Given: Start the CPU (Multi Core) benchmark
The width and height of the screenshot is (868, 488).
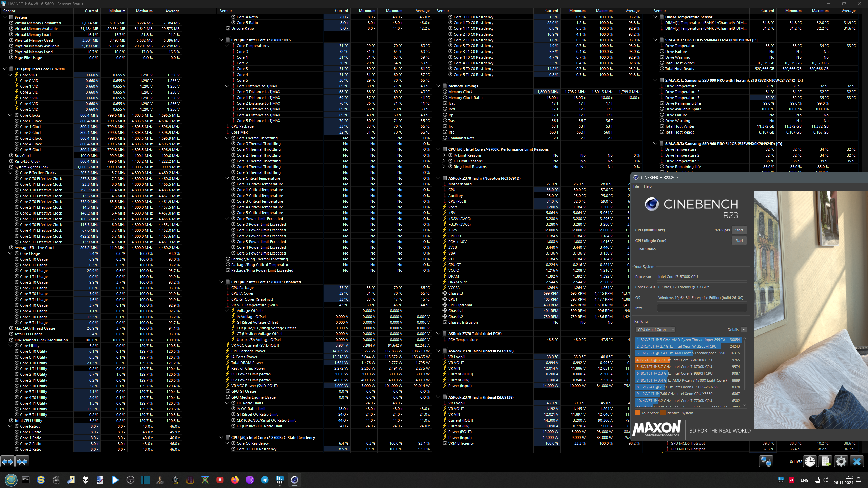Looking at the screenshot, I should [x=739, y=230].
